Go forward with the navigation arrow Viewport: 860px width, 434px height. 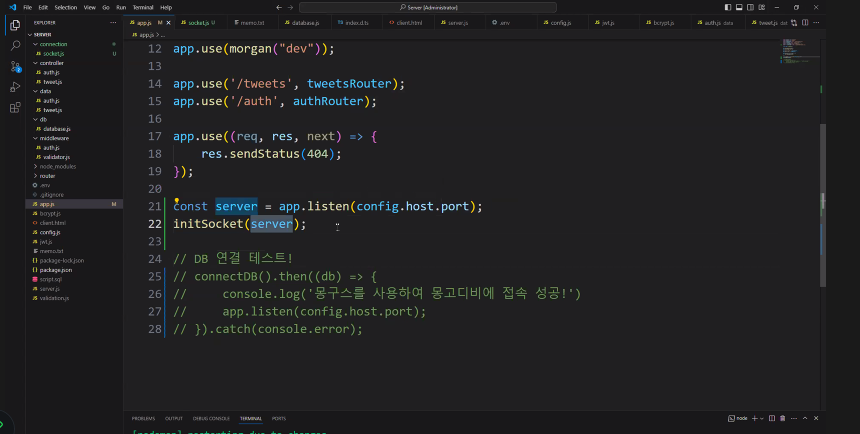pyautogui.click(x=290, y=7)
